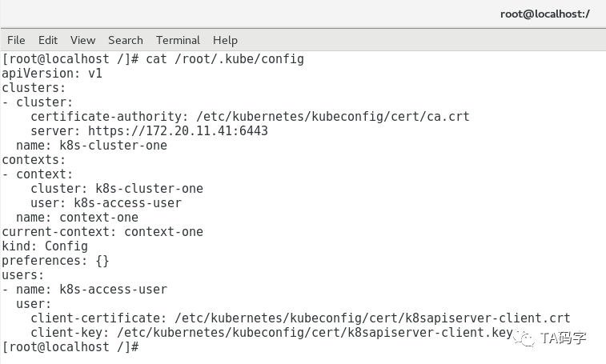This screenshot has width=606, height=364.
Task: Click the user: k8s-access-user context line
Action: [106, 203]
